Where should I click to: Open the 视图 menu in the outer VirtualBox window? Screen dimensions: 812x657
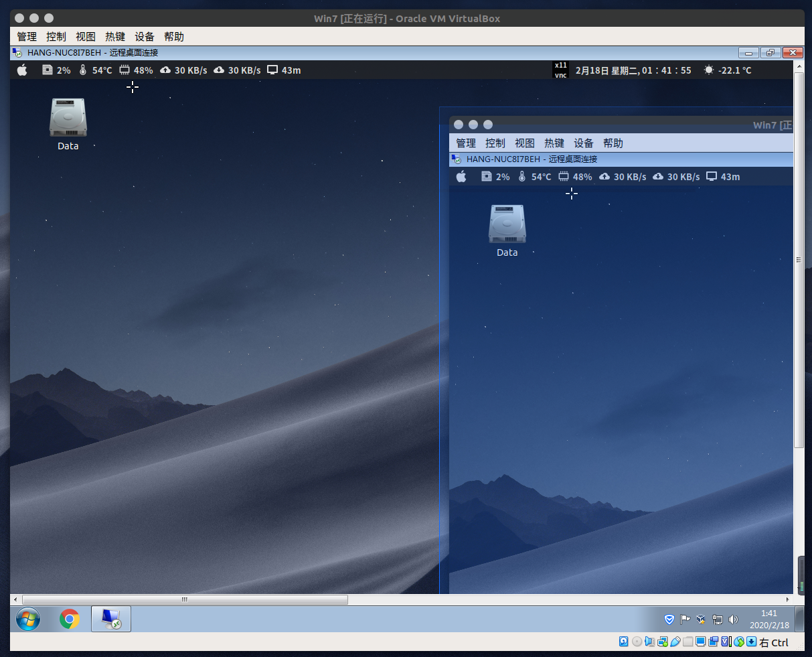(86, 37)
